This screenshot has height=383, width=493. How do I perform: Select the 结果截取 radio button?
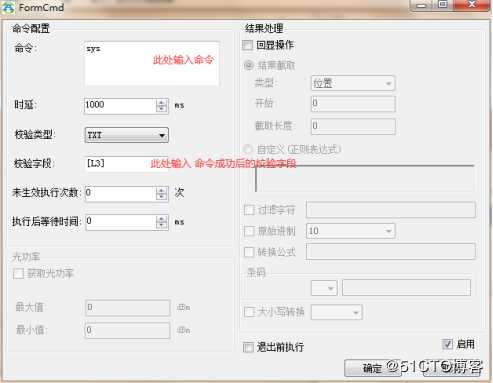click(x=249, y=65)
